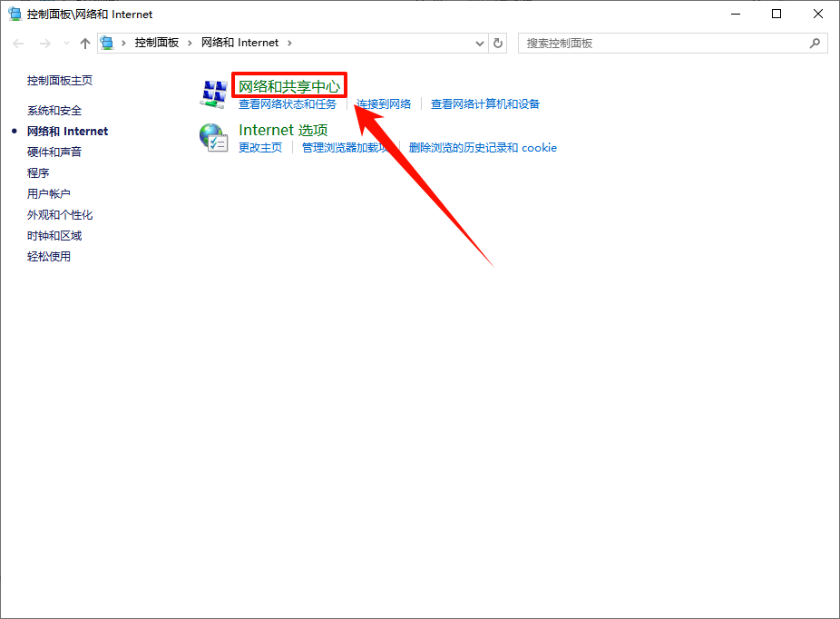840x619 pixels.
Task: Go to 控制面板主页 in sidebar
Action: click(60, 81)
